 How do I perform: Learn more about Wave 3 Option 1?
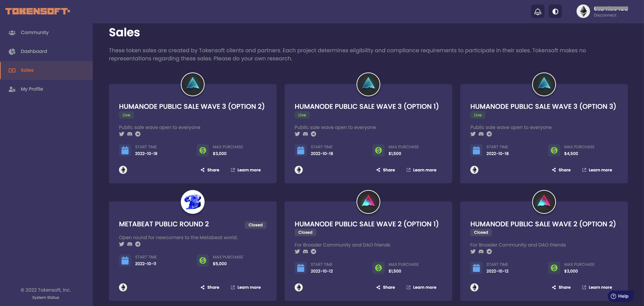[x=421, y=170]
